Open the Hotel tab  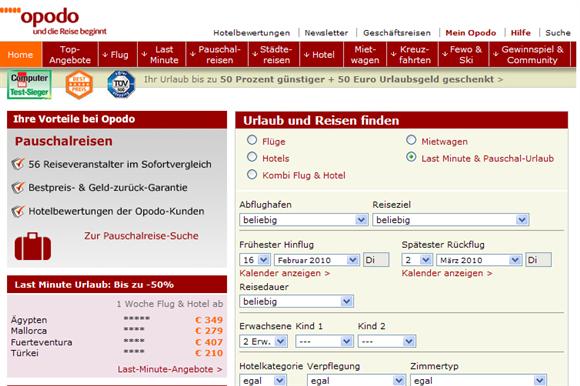(321, 54)
